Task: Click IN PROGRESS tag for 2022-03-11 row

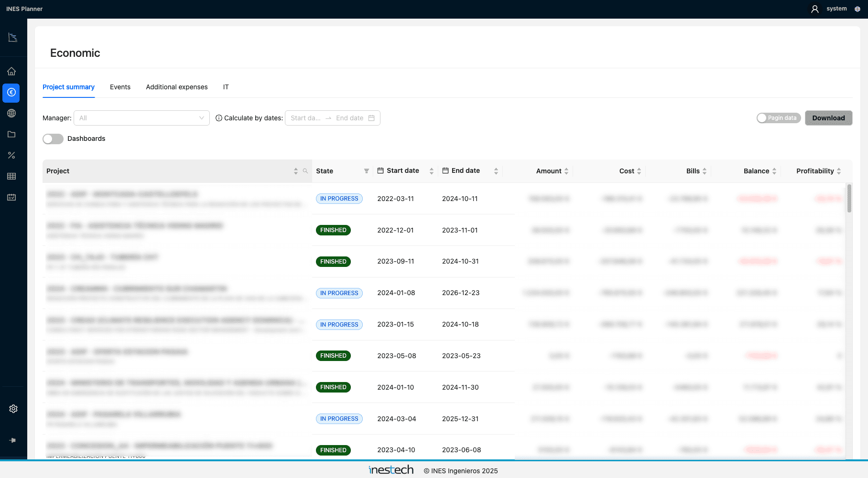Action: pos(339,199)
